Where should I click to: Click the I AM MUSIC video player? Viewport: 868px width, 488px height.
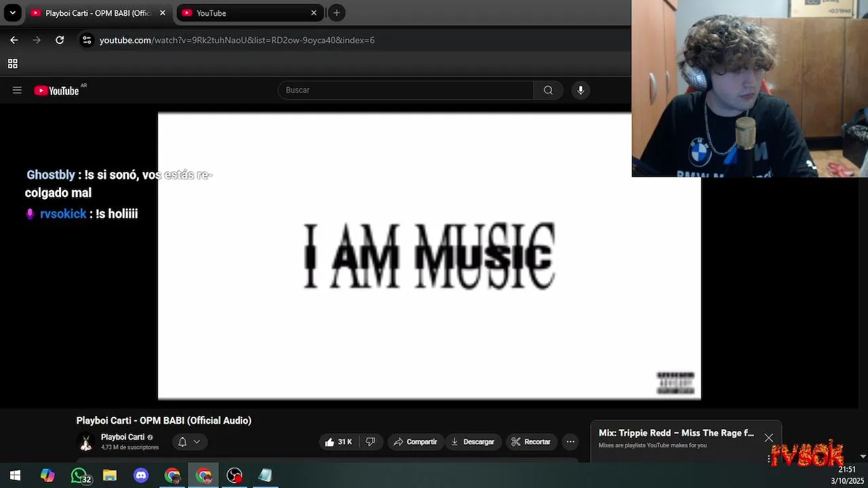tap(429, 256)
